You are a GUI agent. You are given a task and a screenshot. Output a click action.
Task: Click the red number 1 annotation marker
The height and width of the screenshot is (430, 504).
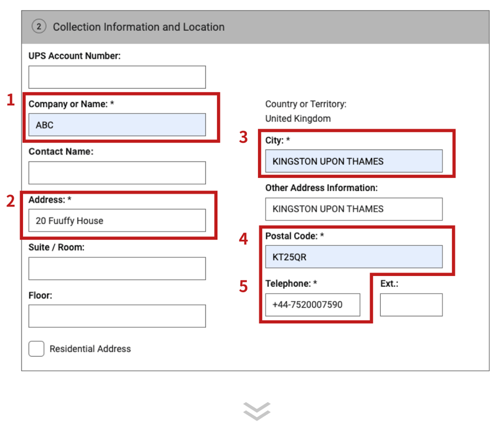coord(11,100)
